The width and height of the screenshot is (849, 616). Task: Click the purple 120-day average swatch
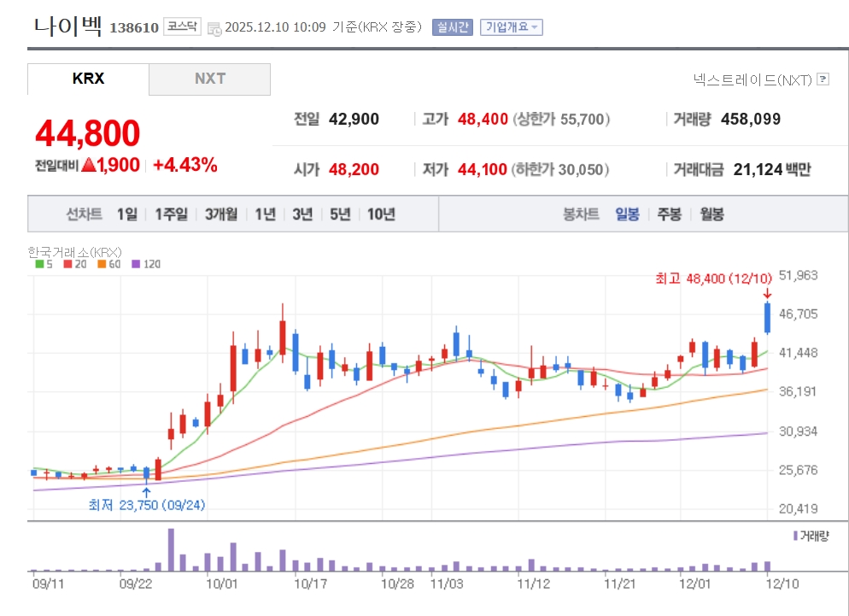coord(137,264)
